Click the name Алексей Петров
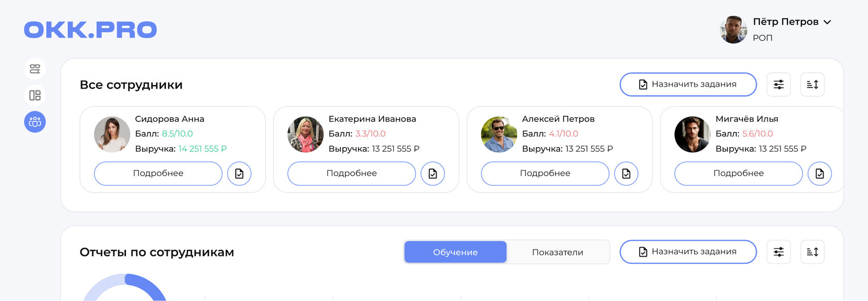868x301 pixels. pyautogui.click(x=559, y=119)
